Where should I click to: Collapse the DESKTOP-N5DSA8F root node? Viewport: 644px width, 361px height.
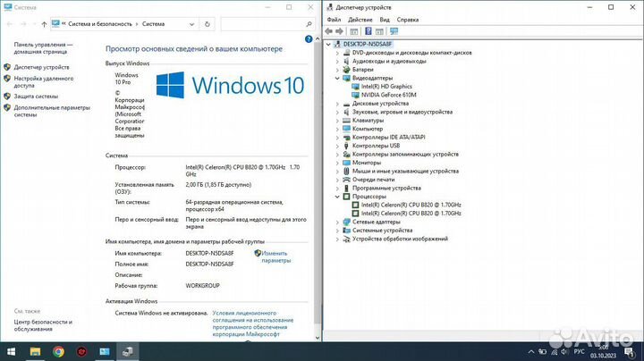point(328,44)
